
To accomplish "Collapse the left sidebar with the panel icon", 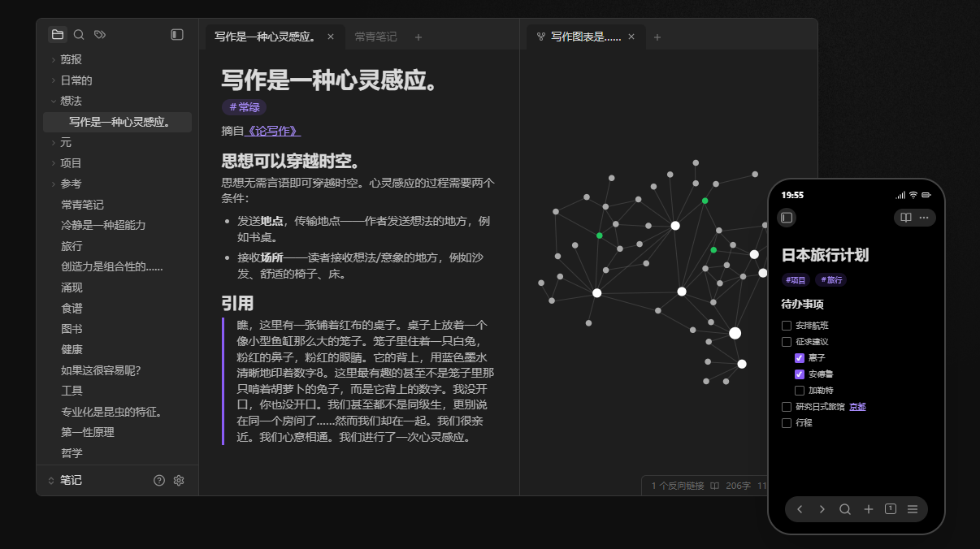I will coord(177,35).
